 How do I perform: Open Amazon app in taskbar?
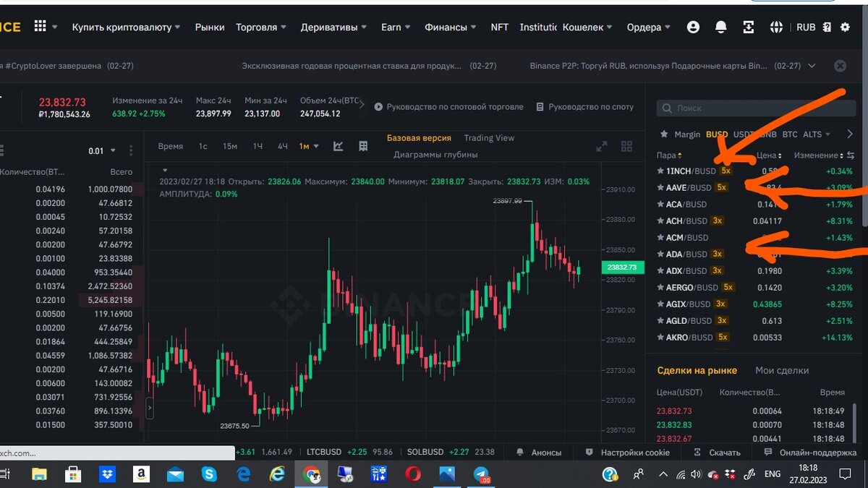(x=141, y=474)
